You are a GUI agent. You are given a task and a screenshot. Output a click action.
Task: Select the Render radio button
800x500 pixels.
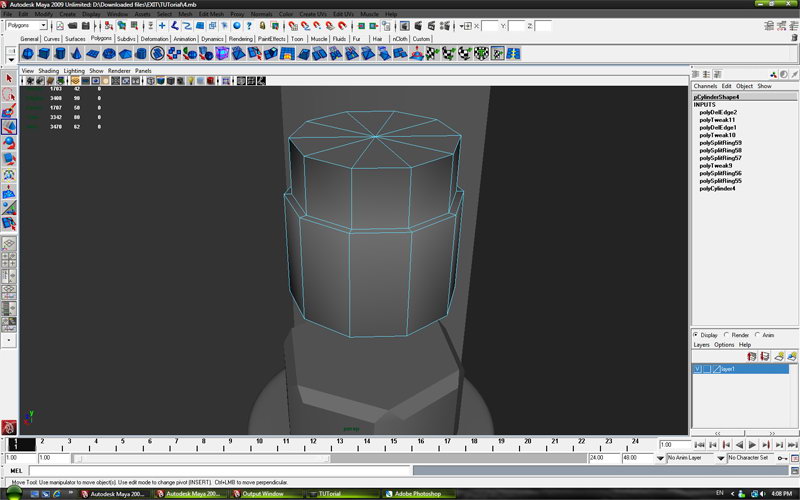(x=727, y=335)
